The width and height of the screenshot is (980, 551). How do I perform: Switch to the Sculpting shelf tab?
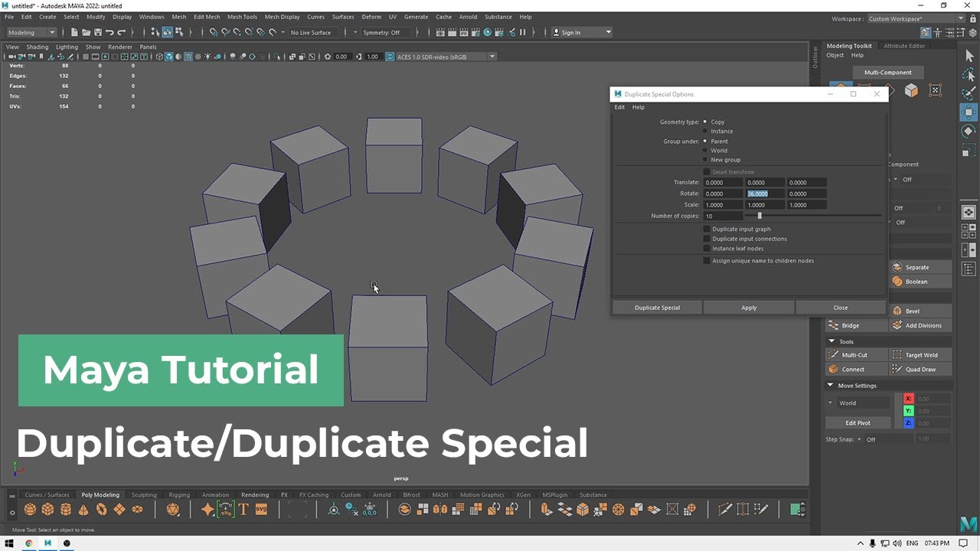[144, 495]
